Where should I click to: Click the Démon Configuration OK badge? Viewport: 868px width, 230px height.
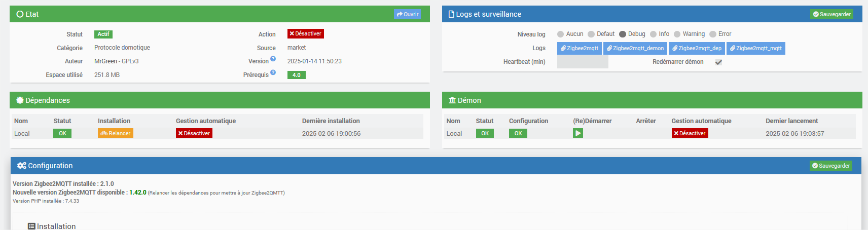pos(518,133)
